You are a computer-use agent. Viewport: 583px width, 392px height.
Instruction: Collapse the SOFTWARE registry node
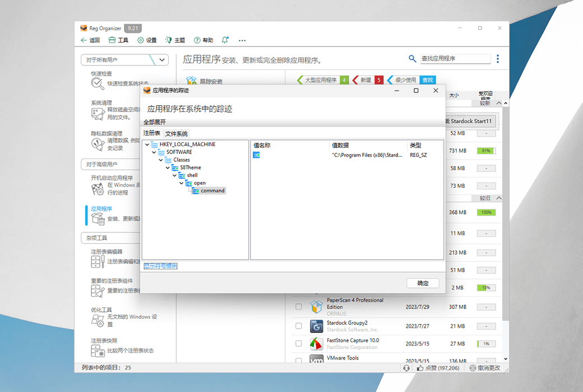click(154, 151)
